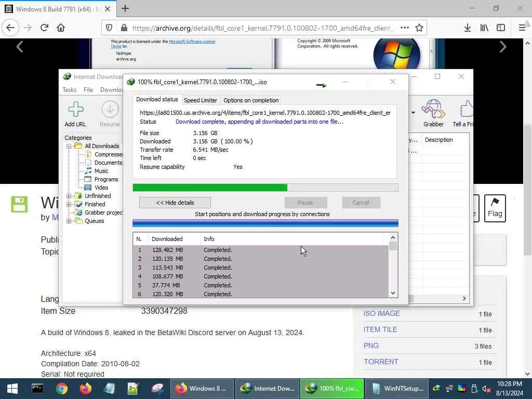Click the Cancel button
The height and width of the screenshot is (399, 532).
361,203
